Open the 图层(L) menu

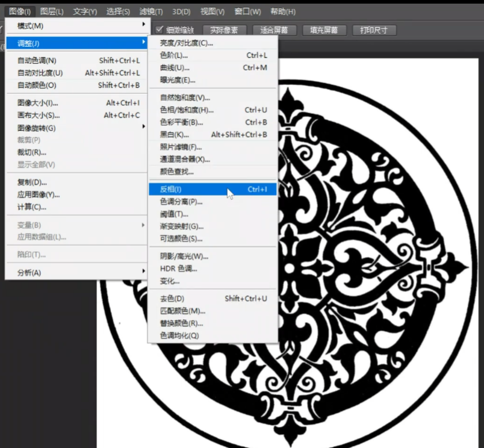[52, 11]
